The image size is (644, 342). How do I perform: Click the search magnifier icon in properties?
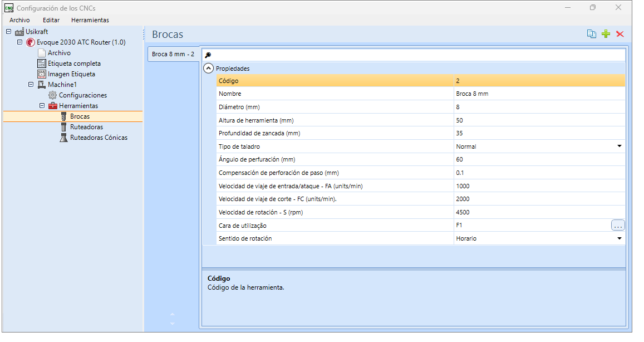click(208, 55)
